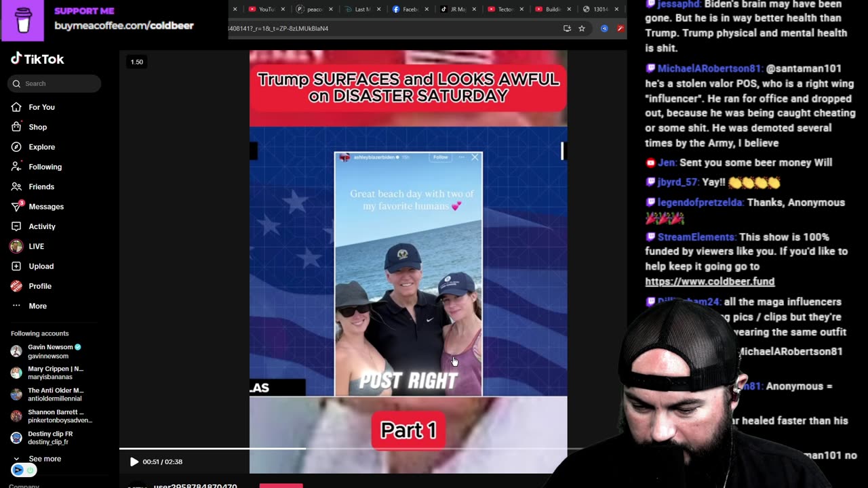The width and height of the screenshot is (868, 488).
Task: Click the purple coffee cup logo
Action: tap(23, 20)
